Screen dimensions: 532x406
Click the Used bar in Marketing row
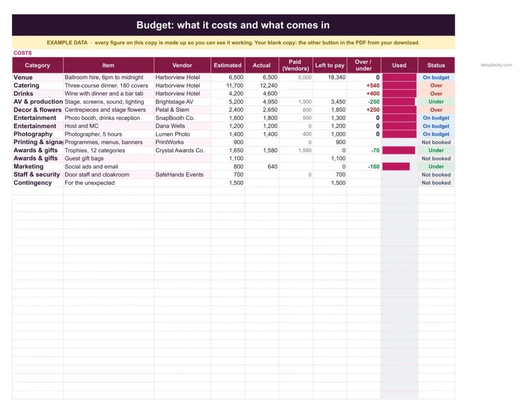point(396,167)
